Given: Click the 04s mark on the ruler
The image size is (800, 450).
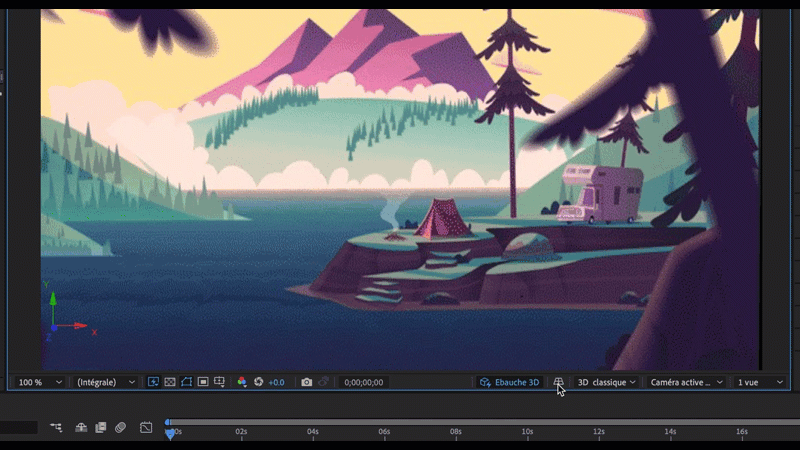Looking at the screenshot, I should 313,432.
